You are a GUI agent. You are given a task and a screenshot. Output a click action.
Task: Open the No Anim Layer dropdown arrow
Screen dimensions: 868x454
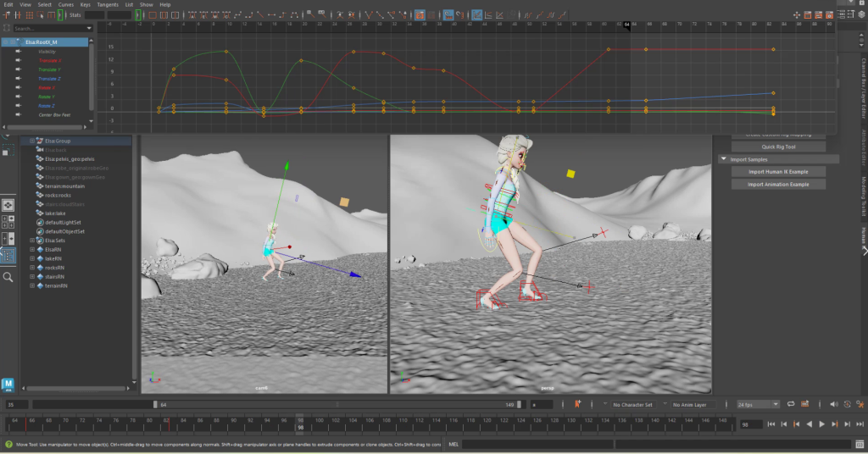point(665,404)
